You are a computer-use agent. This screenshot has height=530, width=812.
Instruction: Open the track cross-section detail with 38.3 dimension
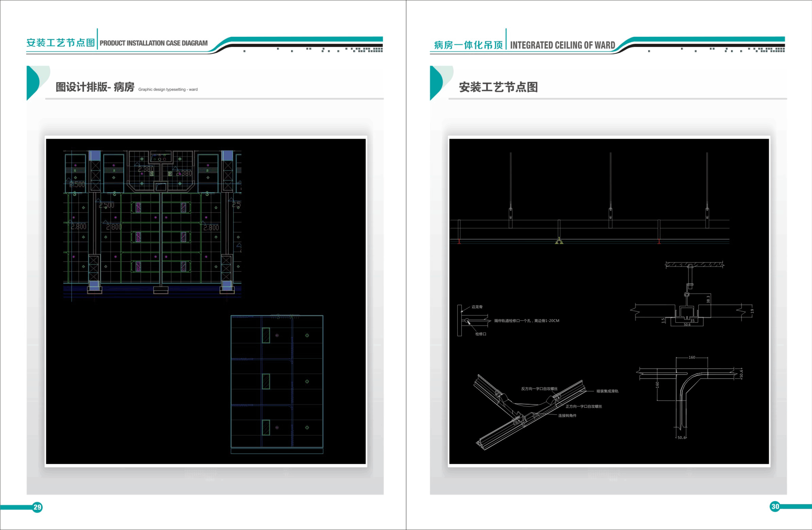coord(692,294)
